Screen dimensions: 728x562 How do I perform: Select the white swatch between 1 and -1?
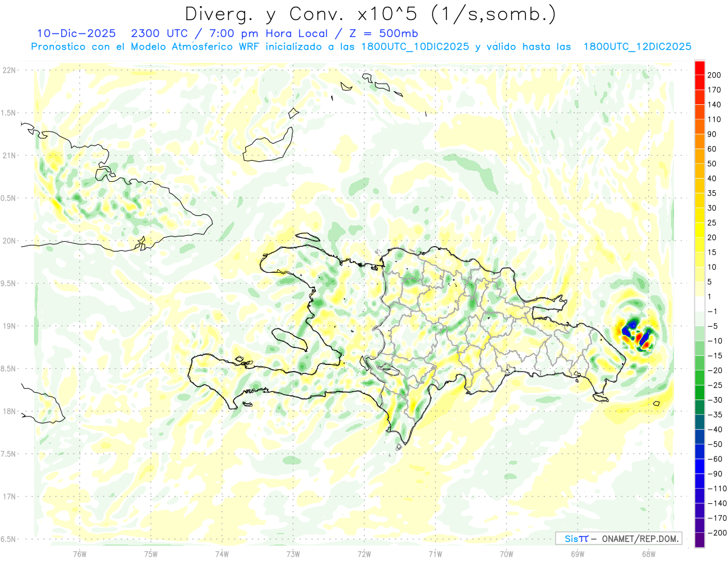[700, 304]
